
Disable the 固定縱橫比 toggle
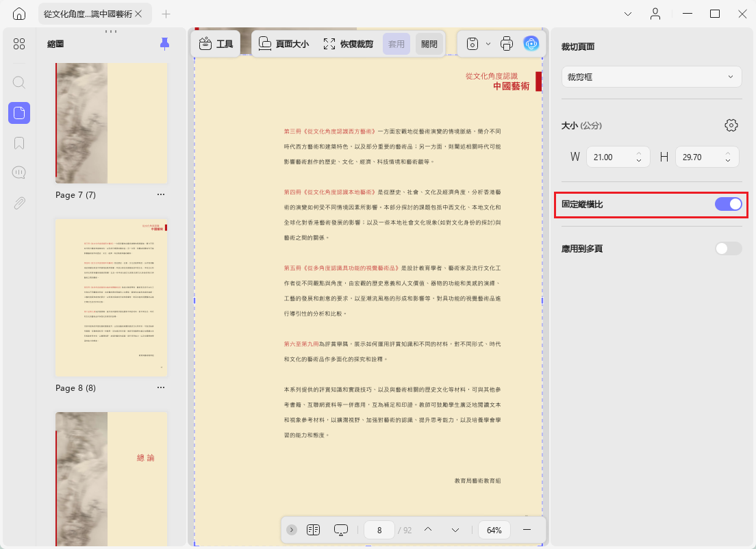(728, 205)
